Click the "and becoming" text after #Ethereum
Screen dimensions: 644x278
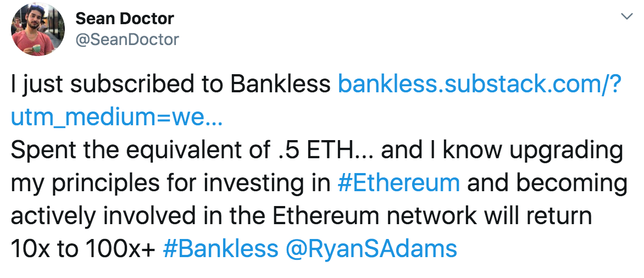click(547, 183)
